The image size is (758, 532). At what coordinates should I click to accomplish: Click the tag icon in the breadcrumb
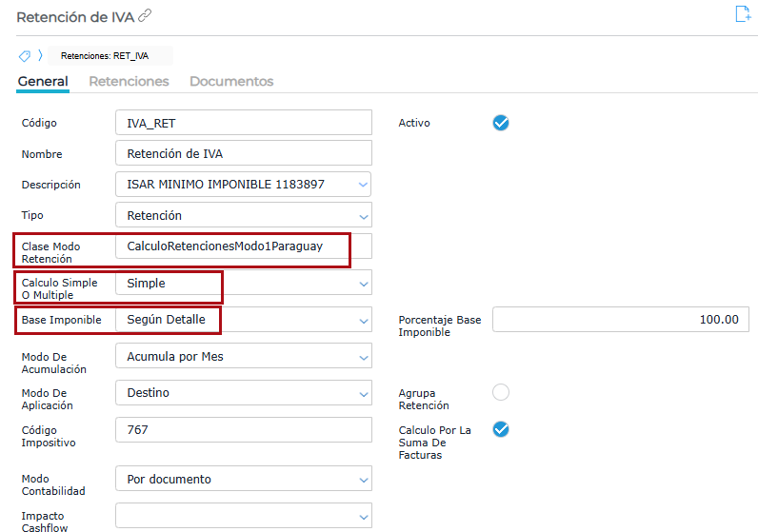25,55
